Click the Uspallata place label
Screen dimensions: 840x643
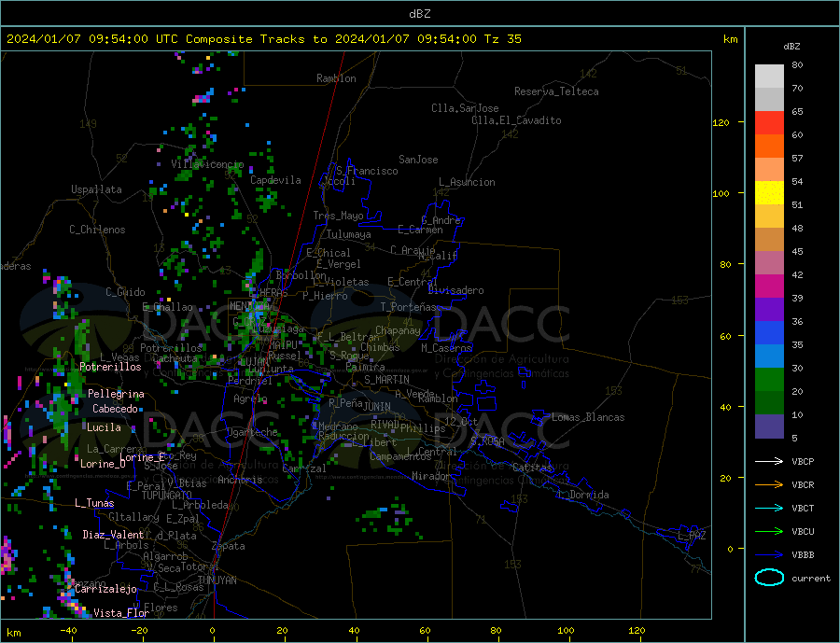[96, 189]
